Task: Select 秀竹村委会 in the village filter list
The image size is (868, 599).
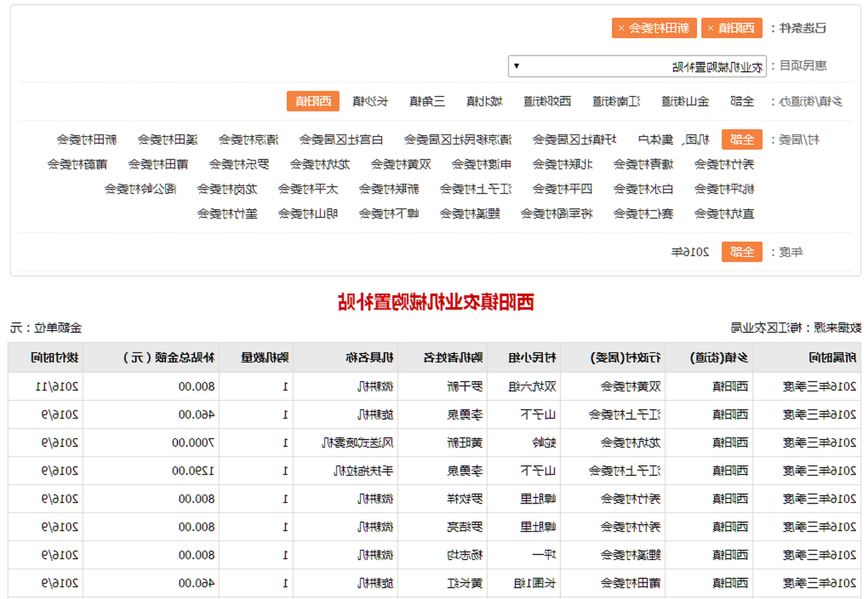Action: (x=724, y=165)
